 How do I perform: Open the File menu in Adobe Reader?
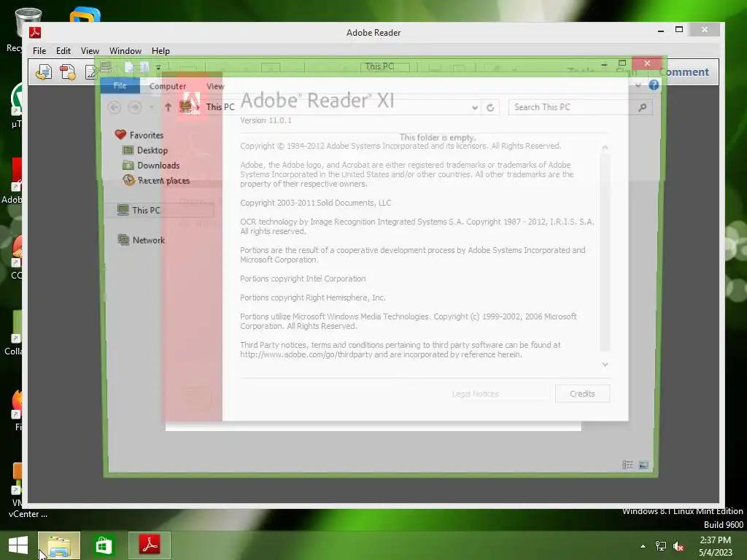(x=39, y=50)
